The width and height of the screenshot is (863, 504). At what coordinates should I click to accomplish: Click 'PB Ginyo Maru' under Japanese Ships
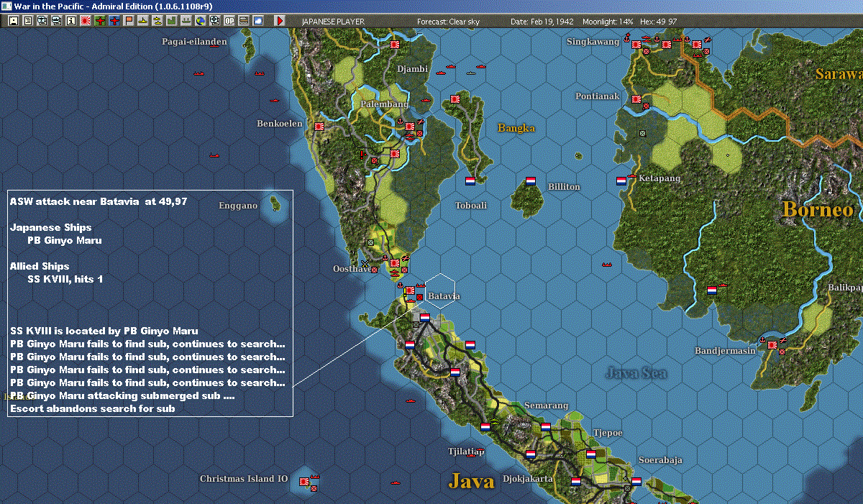pyautogui.click(x=64, y=240)
